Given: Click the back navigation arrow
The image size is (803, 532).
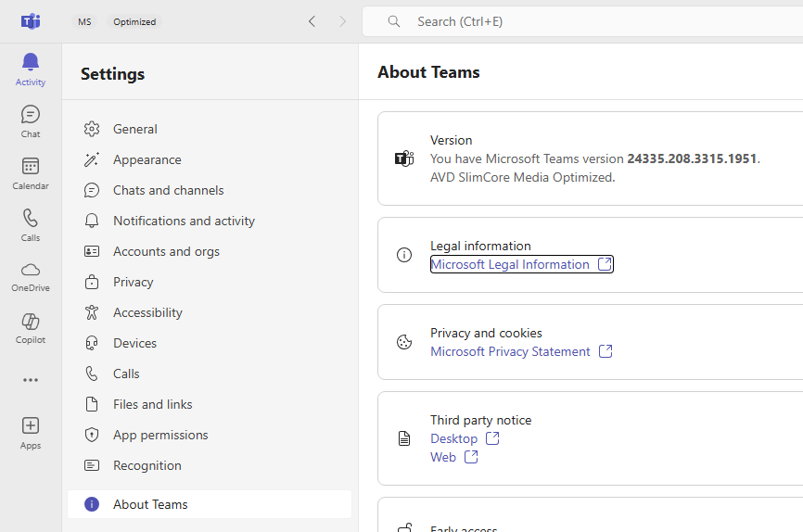Looking at the screenshot, I should click(312, 21).
